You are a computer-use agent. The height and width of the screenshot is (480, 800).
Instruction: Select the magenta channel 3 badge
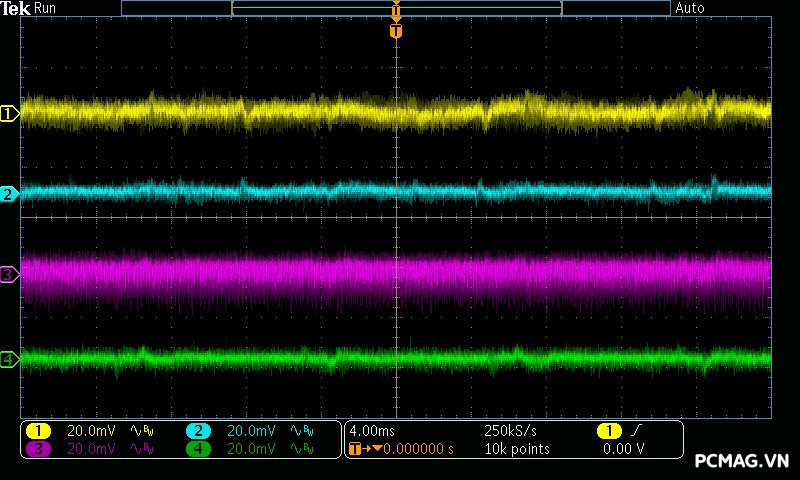coord(38,449)
